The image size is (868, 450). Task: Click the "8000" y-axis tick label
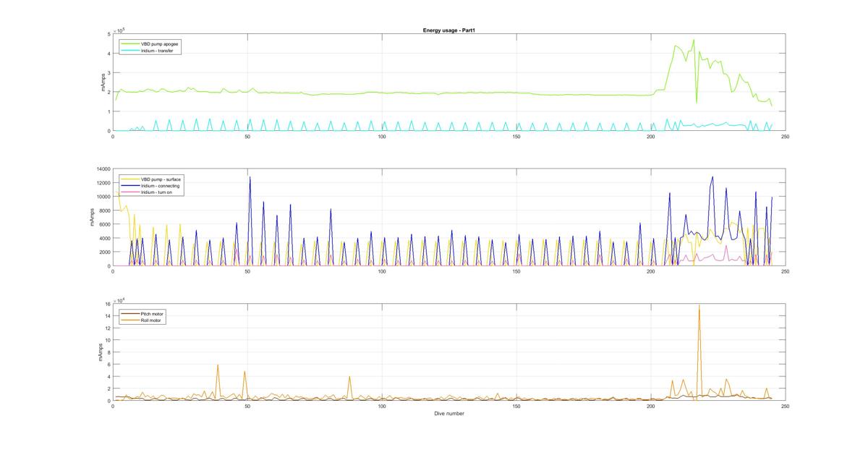coord(104,211)
